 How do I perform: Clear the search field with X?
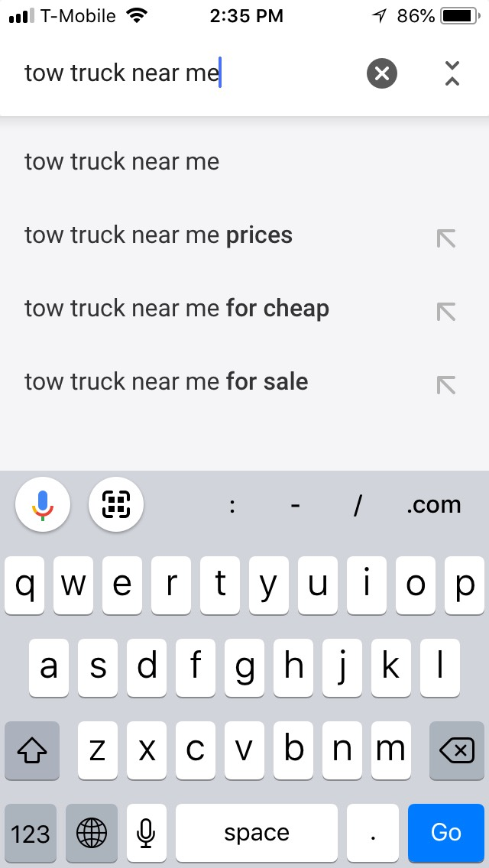(382, 73)
